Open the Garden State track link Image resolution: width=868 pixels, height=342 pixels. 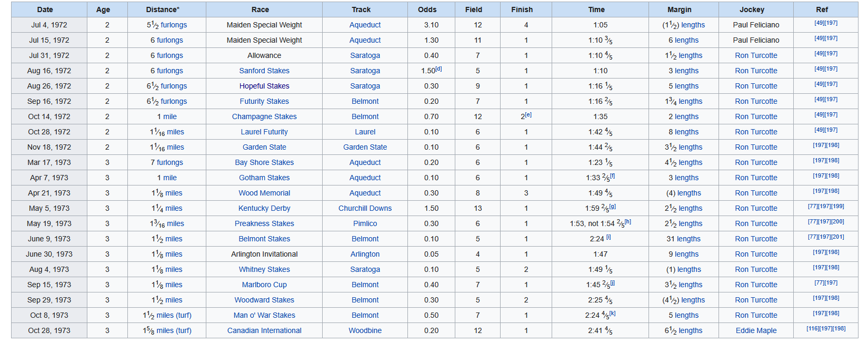coord(365,147)
